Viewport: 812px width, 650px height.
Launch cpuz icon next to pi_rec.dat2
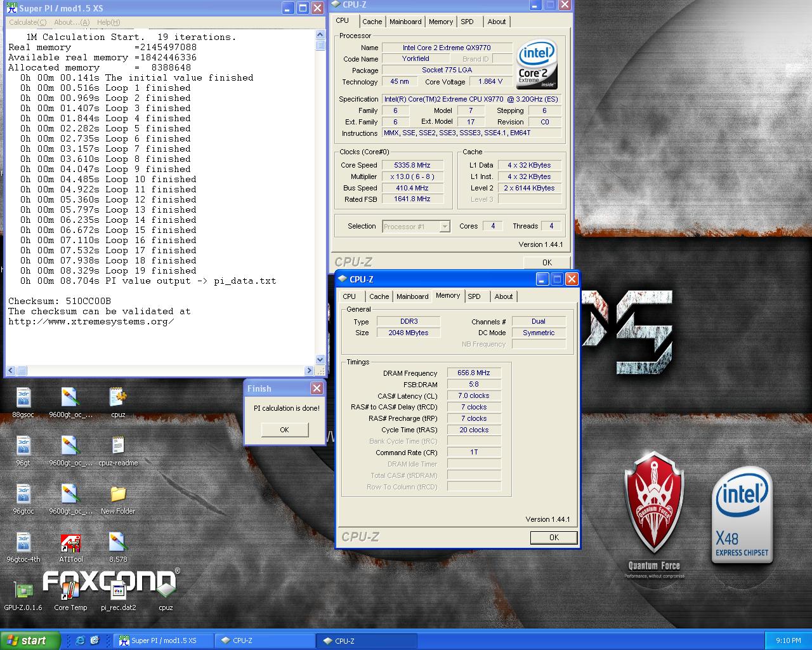pyautogui.click(x=166, y=595)
